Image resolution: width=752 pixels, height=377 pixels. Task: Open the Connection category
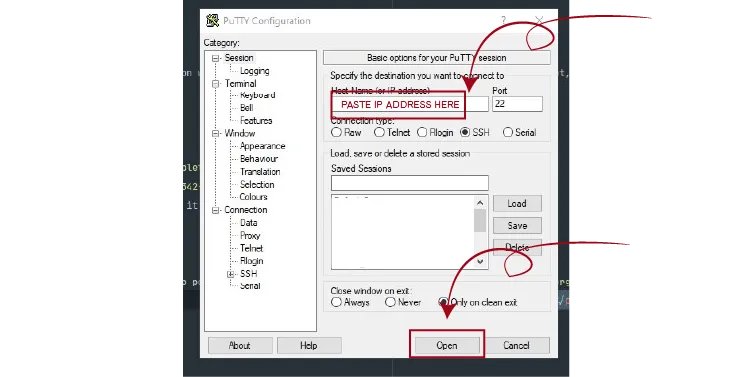[x=246, y=210]
